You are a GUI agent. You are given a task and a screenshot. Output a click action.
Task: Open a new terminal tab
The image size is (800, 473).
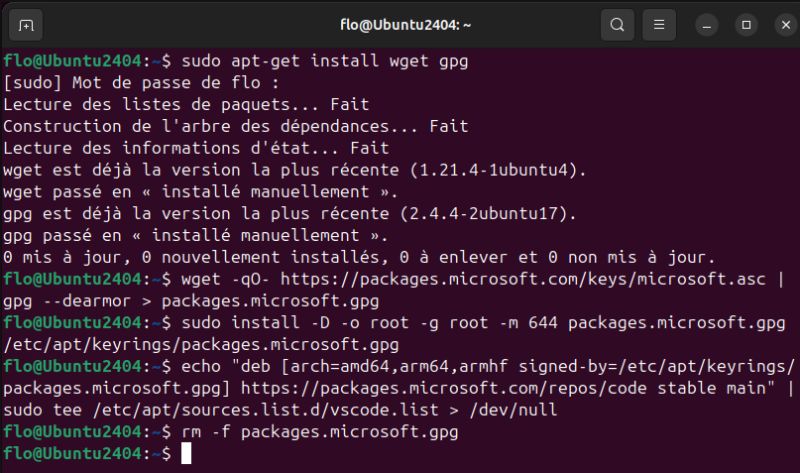[x=26, y=24]
